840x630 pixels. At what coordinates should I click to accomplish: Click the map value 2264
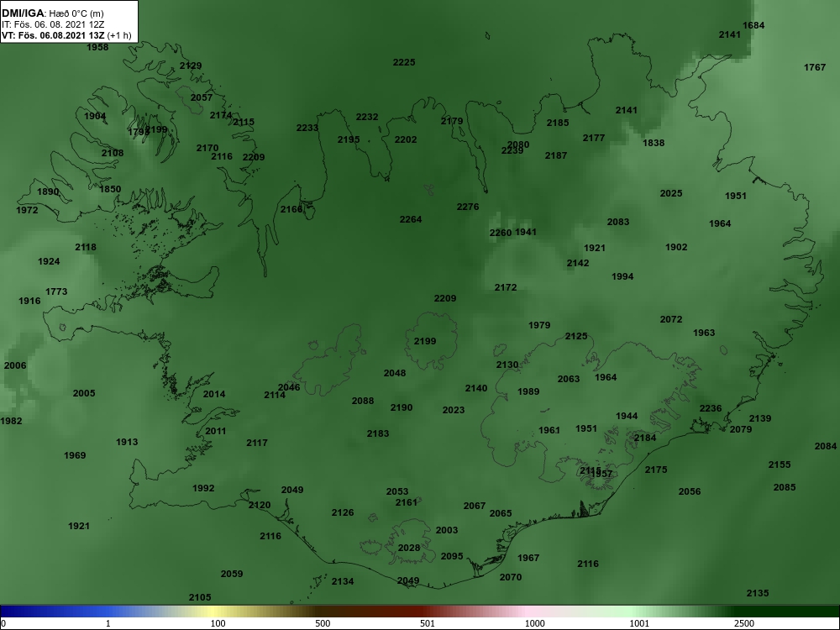click(x=411, y=219)
